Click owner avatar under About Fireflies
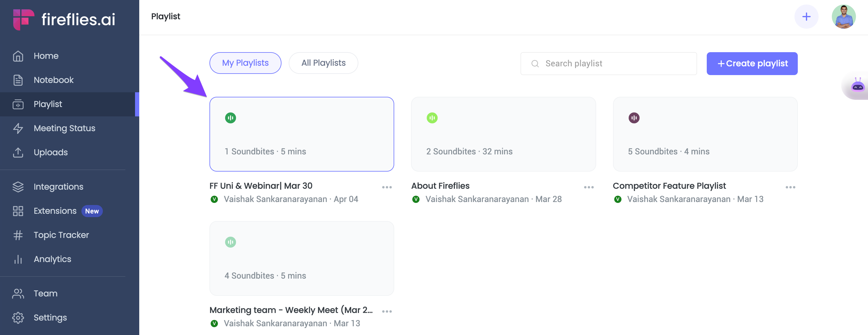This screenshot has height=335, width=868. [x=416, y=199]
